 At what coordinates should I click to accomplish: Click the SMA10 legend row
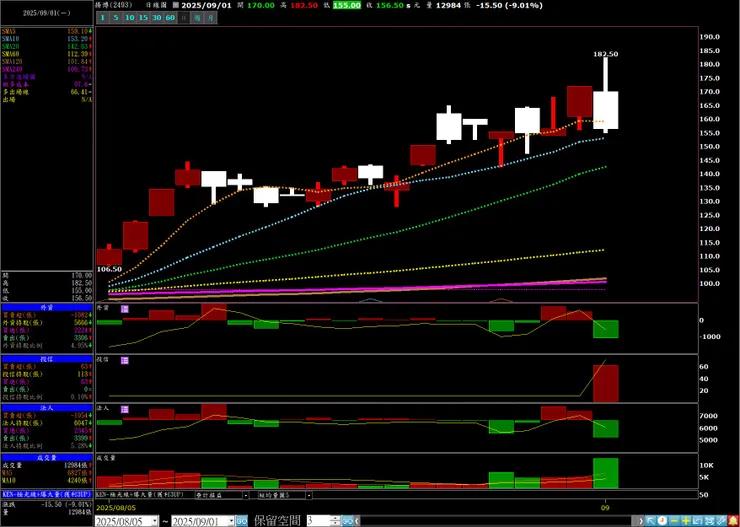(x=47, y=38)
